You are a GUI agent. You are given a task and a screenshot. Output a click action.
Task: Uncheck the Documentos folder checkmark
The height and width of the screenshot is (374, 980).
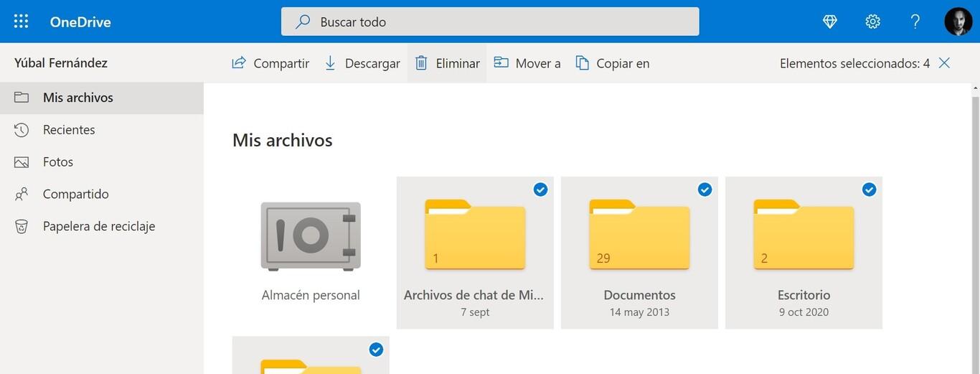click(705, 190)
